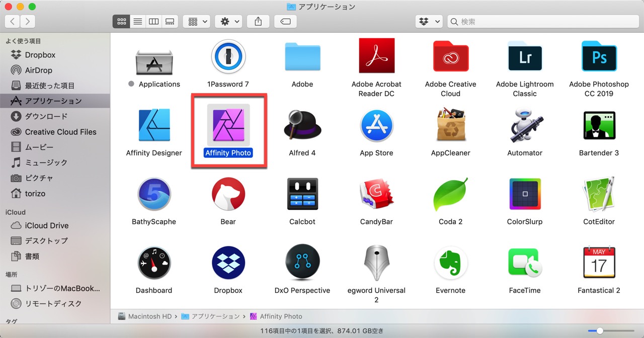The image size is (644, 338).
Task: Select the FaceTime icon
Action: (525, 263)
